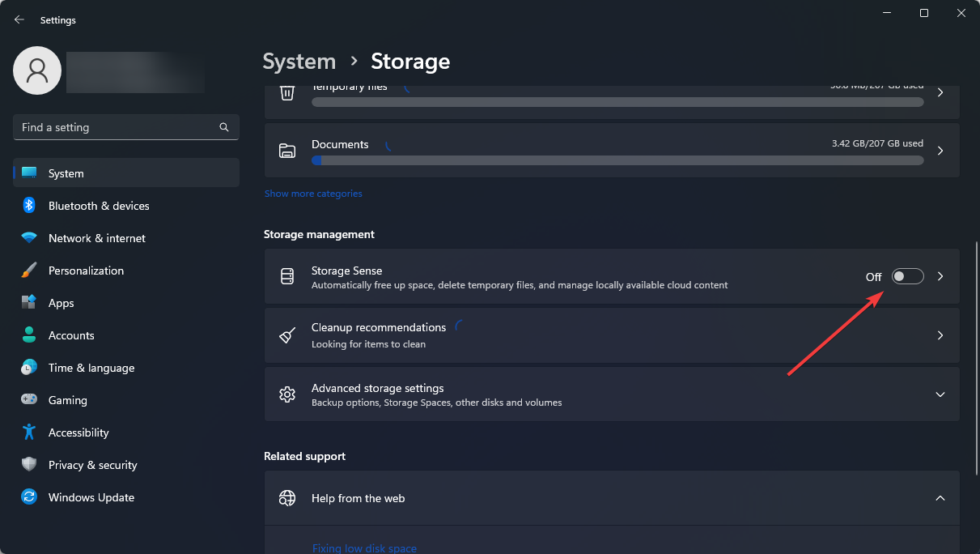Click the Documents usage bar
This screenshot has width=980, height=554.
(x=617, y=160)
